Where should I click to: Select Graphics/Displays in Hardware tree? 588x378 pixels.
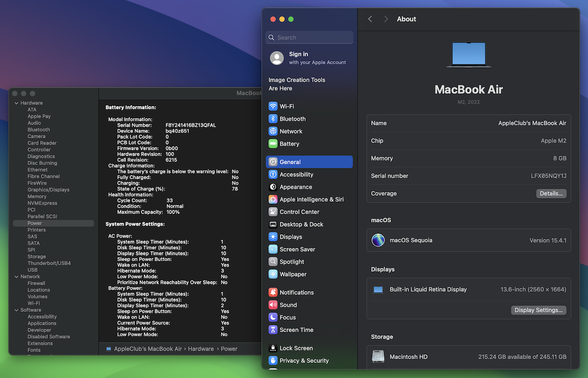[x=48, y=190]
